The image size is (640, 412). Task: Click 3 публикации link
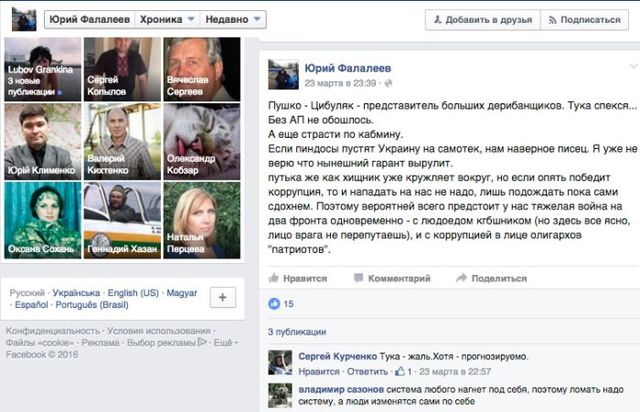click(x=297, y=332)
